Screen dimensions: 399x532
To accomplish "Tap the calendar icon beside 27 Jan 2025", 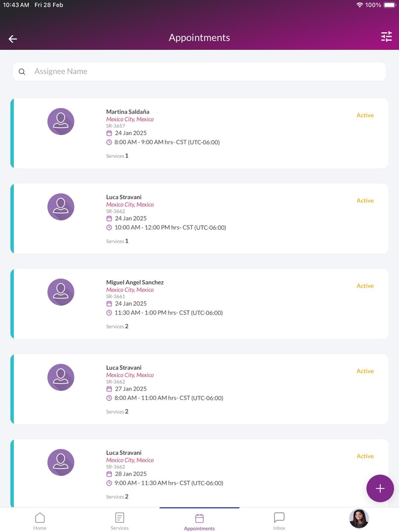I will [x=109, y=389].
